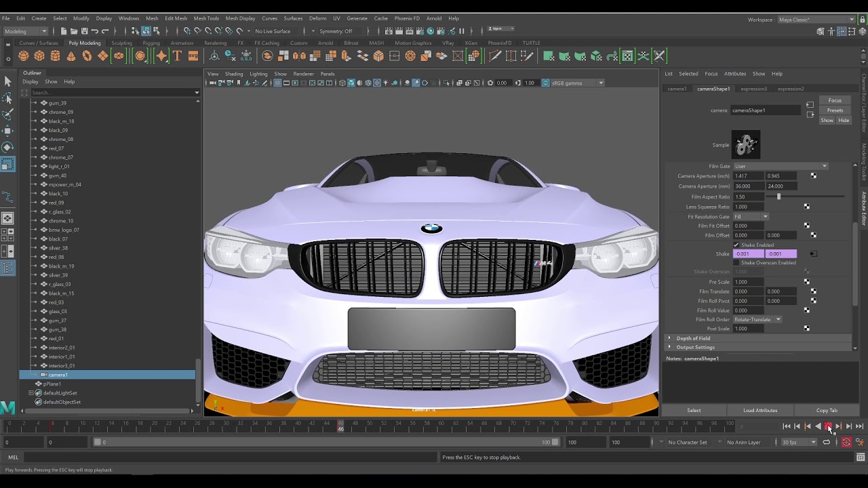This screenshot has width=868, height=488.
Task: Switch to the Rigging shelf tab
Action: tap(151, 43)
